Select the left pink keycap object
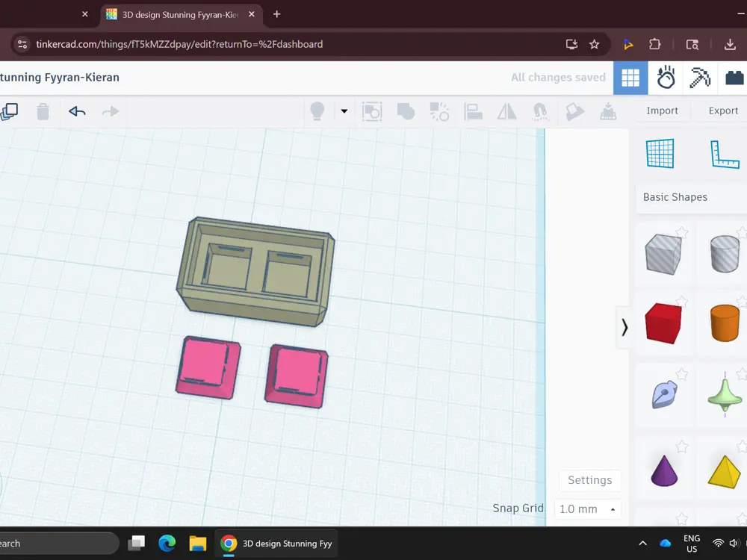Viewport: 747px width, 560px height. (x=208, y=367)
